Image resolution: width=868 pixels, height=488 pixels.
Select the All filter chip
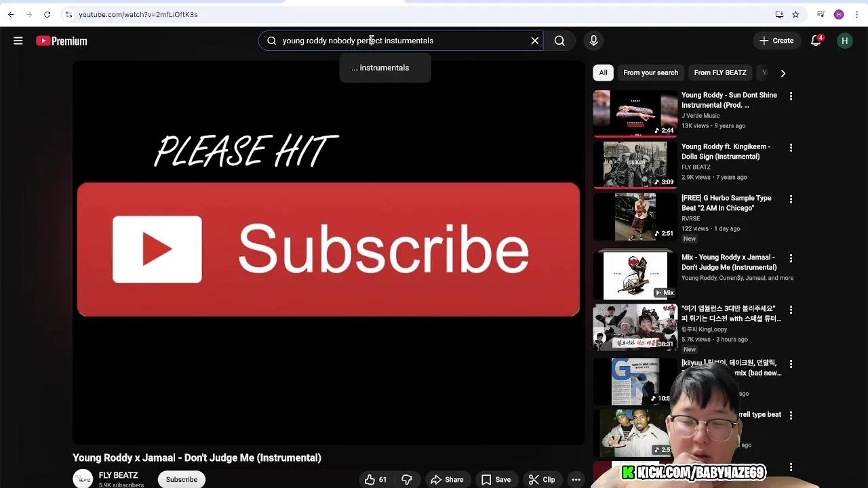click(x=603, y=73)
